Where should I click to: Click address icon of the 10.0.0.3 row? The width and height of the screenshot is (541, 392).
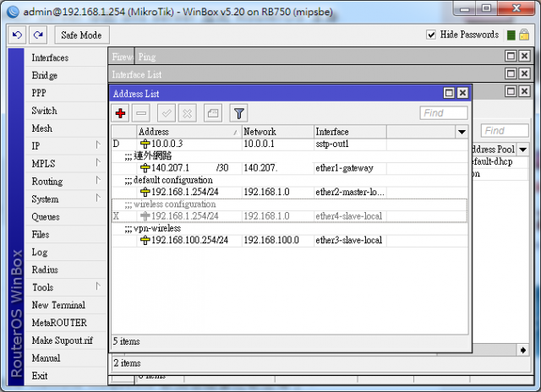(x=145, y=144)
